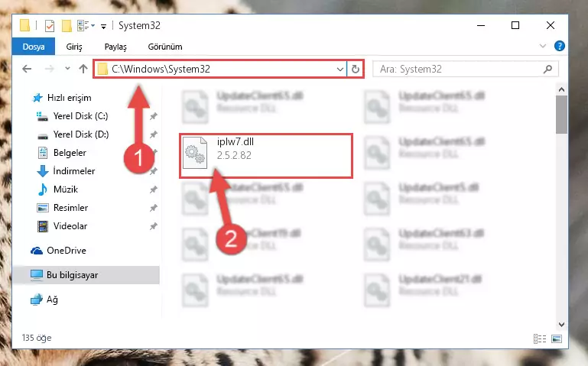Click the Properties checkmark icon in title bar
The width and height of the screenshot is (588, 366).
tap(50, 26)
